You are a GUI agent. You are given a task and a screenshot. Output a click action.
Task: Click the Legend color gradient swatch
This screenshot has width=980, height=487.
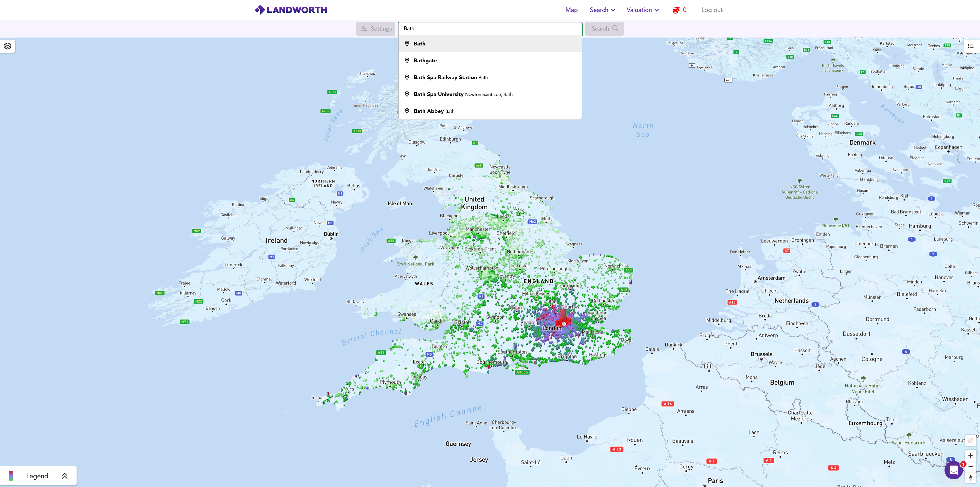pos(11,476)
